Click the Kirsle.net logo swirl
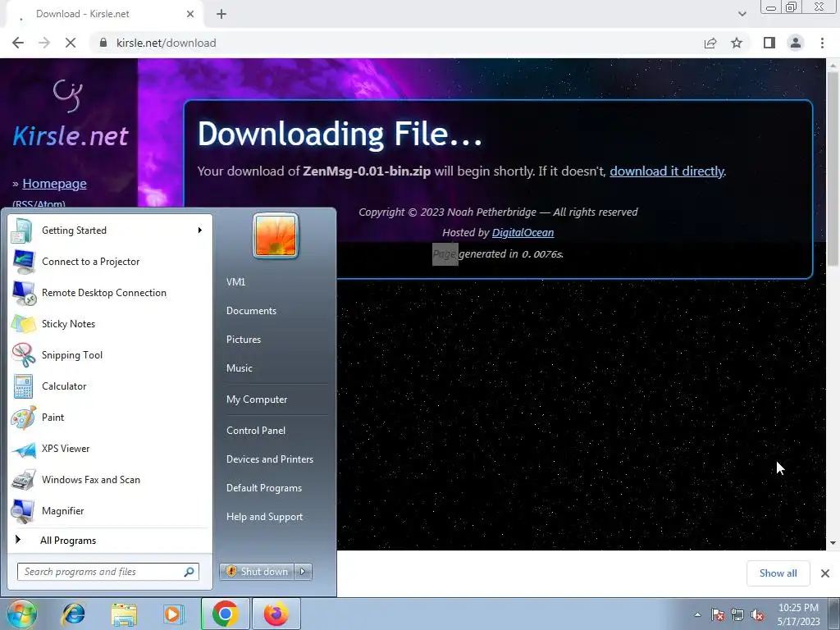The width and height of the screenshot is (840, 630). pos(69,95)
